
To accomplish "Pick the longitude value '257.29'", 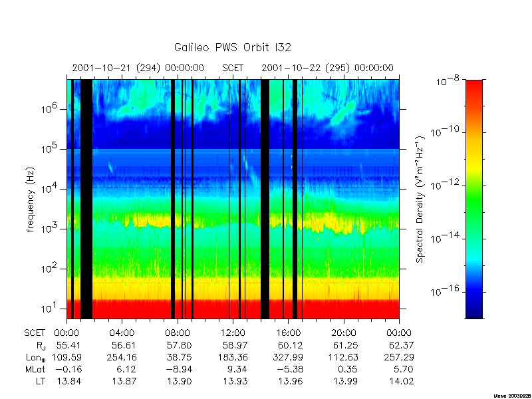I will (x=399, y=357).
